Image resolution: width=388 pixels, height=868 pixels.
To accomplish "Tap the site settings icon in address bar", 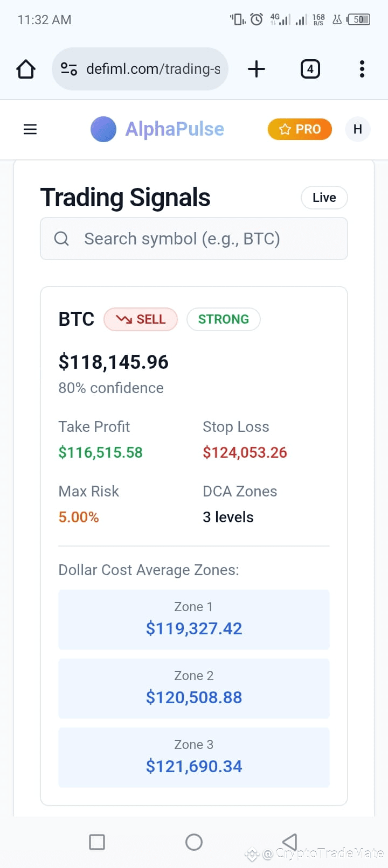I will 69,69.
